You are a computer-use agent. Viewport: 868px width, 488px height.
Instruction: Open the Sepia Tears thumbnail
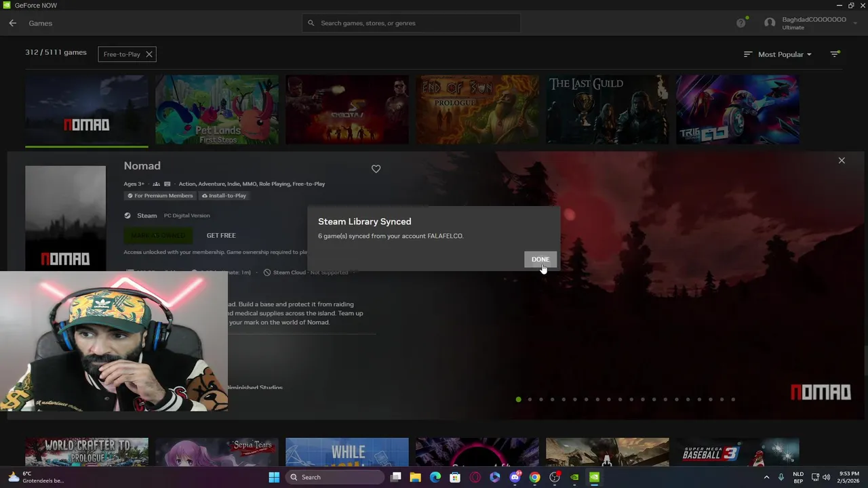point(217,453)
